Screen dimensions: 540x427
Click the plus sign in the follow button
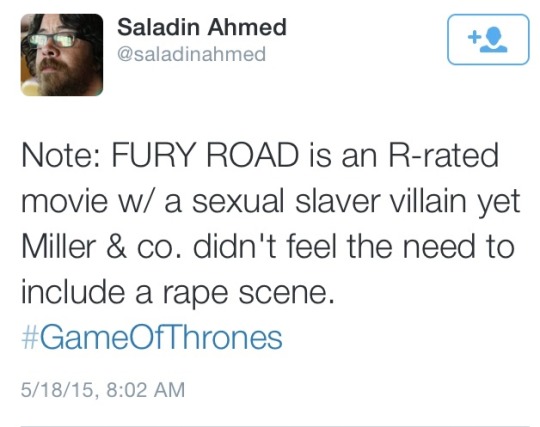pos(474,37)
